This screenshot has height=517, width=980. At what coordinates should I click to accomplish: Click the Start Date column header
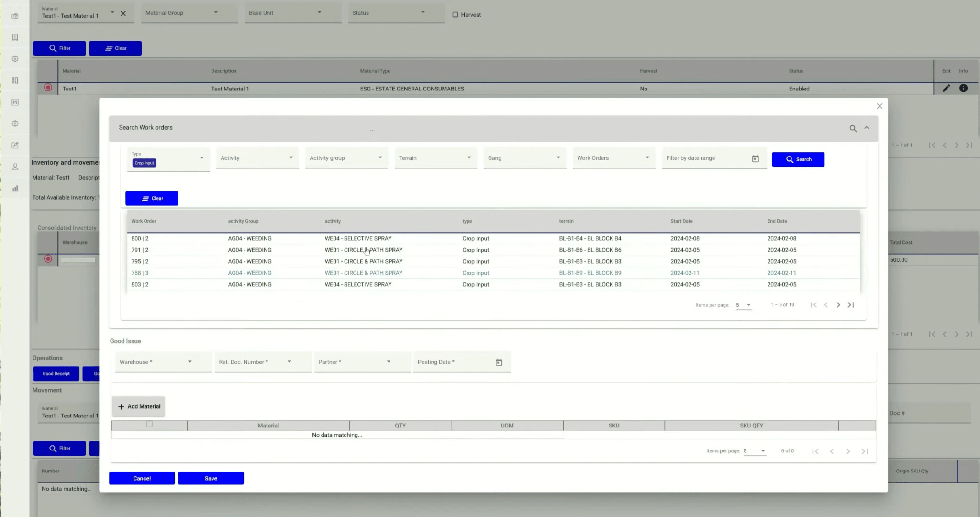[x=681, y=221]
